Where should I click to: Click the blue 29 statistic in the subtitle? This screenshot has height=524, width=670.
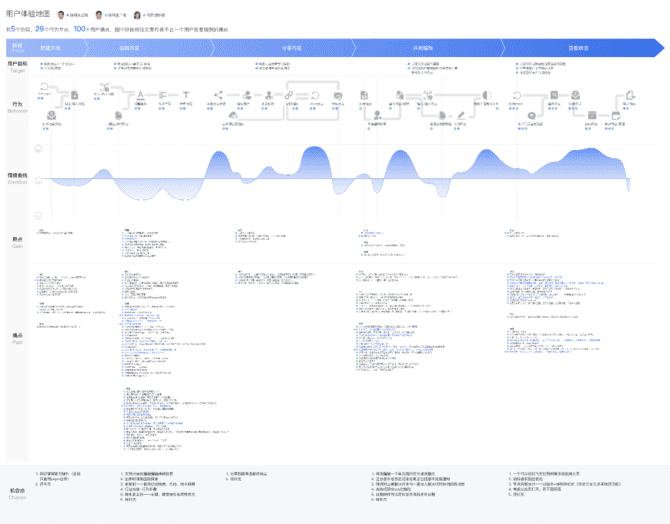click(40, 29)
